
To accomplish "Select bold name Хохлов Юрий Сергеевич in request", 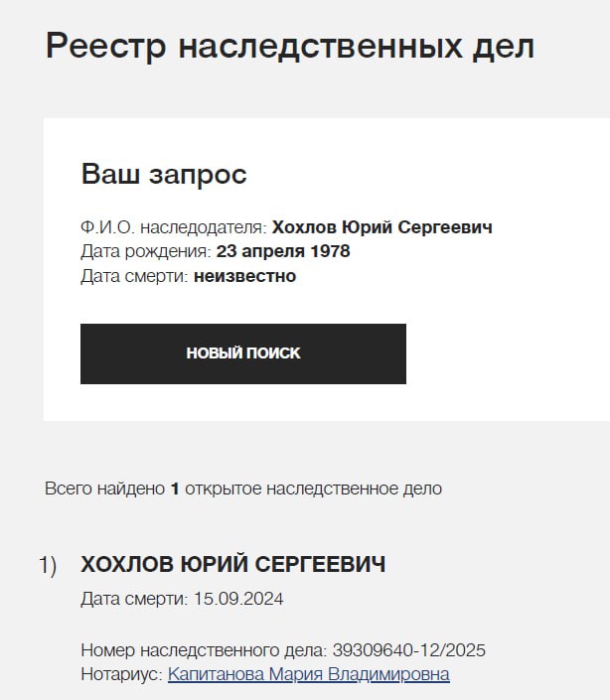I will click(381, 227).
